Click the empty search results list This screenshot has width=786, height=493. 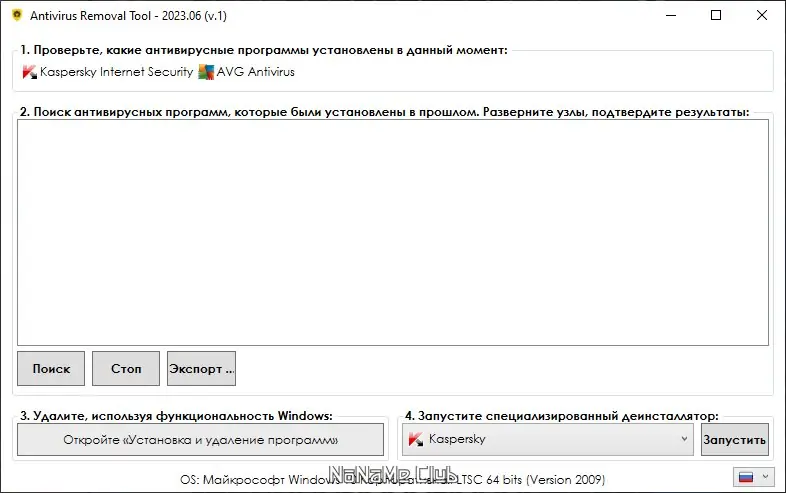click(393, 232)
